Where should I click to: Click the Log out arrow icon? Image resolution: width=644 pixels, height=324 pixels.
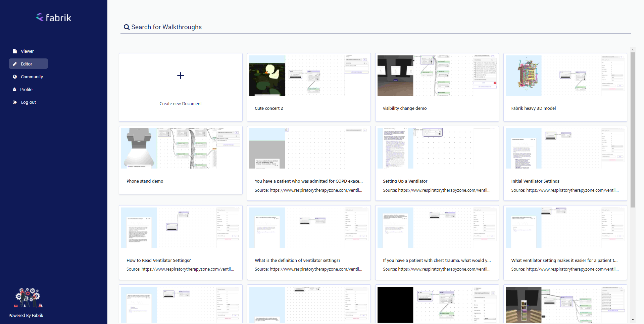[15, 102]
